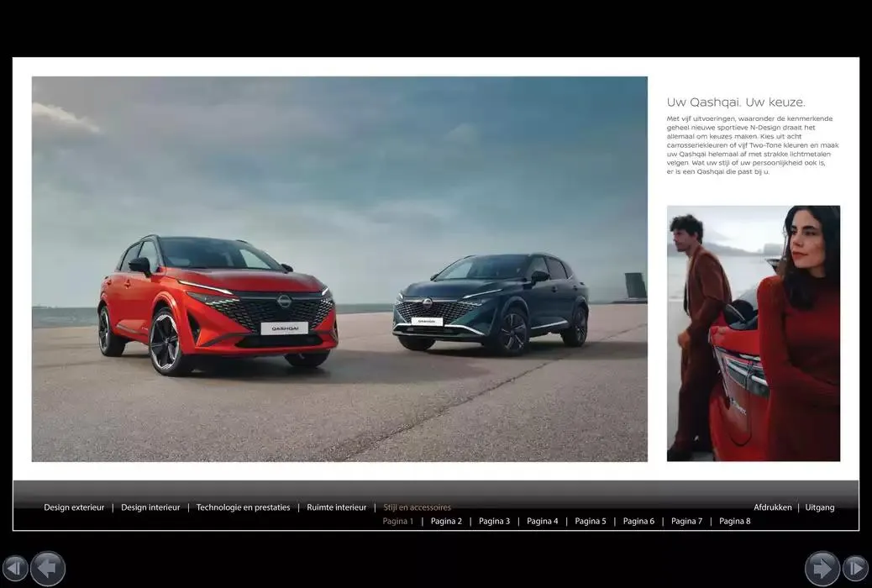Image resolution: width=872 pixels, height=588 pixels.
Task: Open the Design interieur chapter
Action: coord(150,507)
